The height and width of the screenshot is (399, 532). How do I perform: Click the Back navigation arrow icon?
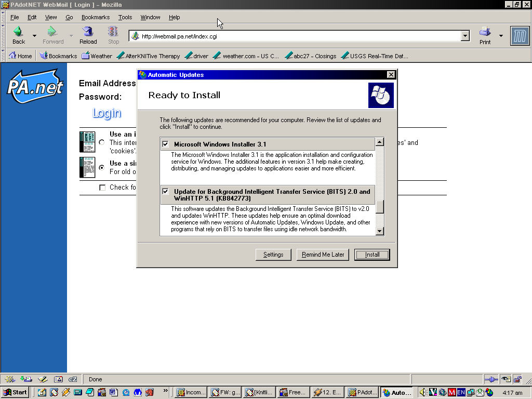click(18, 32)
